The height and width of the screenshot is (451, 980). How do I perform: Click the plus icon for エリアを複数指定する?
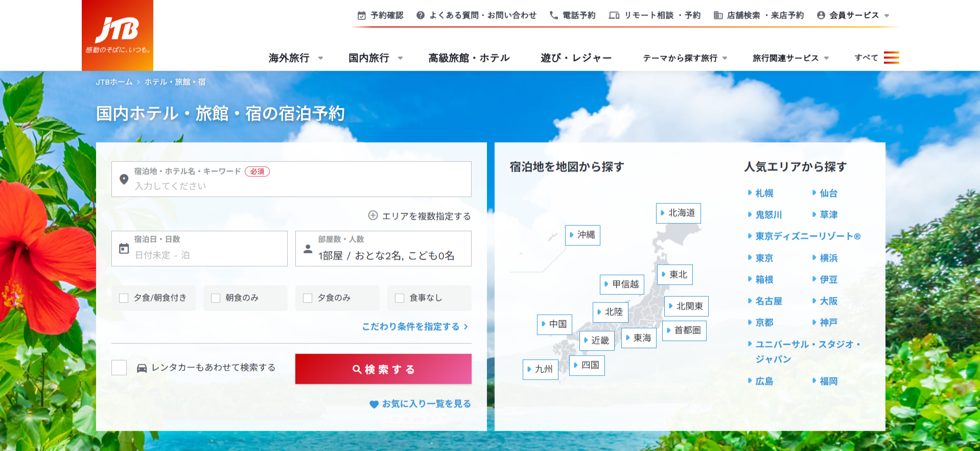click(373, 216)
